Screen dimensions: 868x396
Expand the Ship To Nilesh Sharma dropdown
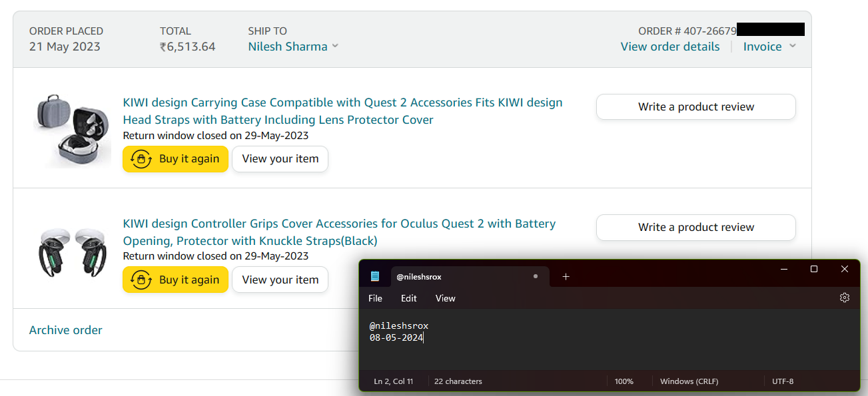pos(335,46)
